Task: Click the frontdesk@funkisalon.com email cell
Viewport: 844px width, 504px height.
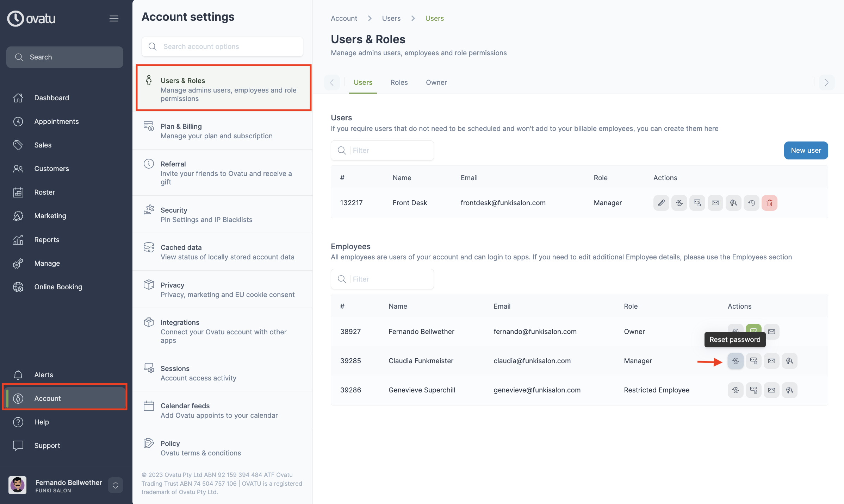Action: pyautogui.click(x=503, y=203)
